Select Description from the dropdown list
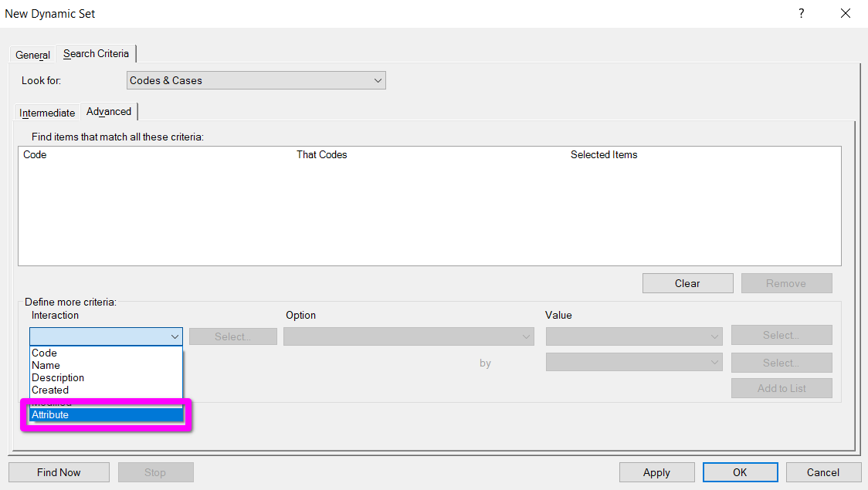Image resolution: width=868 pixels, height=490 pixels. coord(58,377)
